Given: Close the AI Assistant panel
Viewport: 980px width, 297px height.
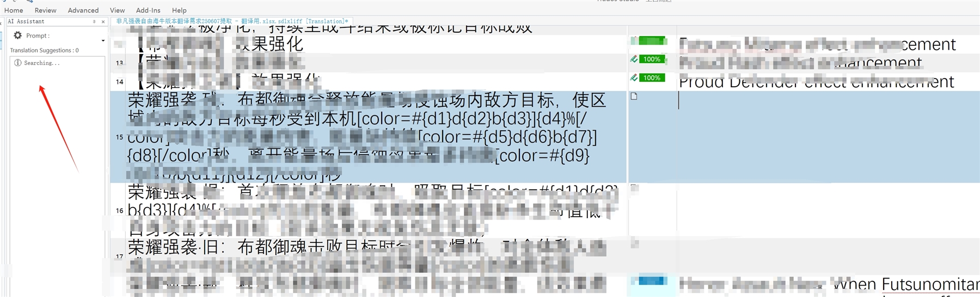Looking at the screenshot, I should click(x=103, y=22).
